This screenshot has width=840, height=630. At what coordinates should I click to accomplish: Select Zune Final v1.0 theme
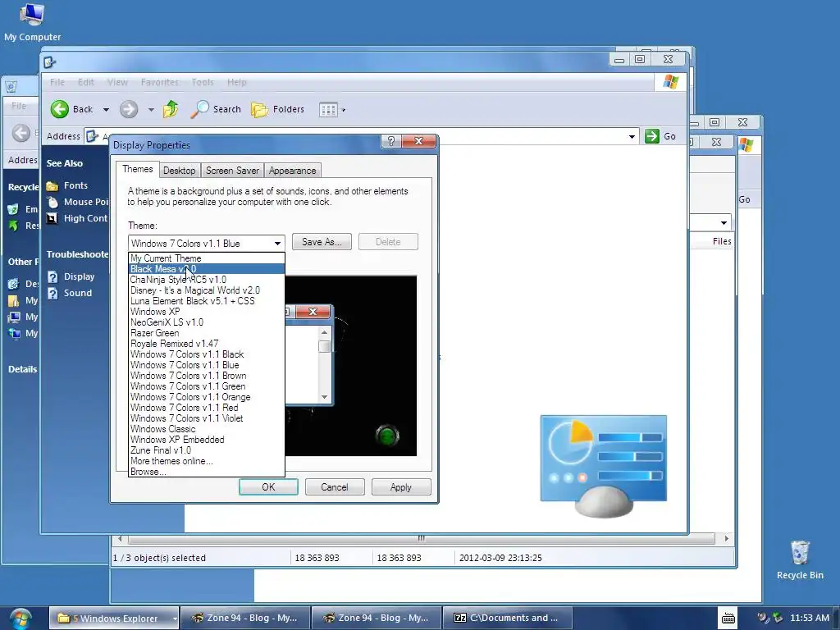(x=206, y=450)
